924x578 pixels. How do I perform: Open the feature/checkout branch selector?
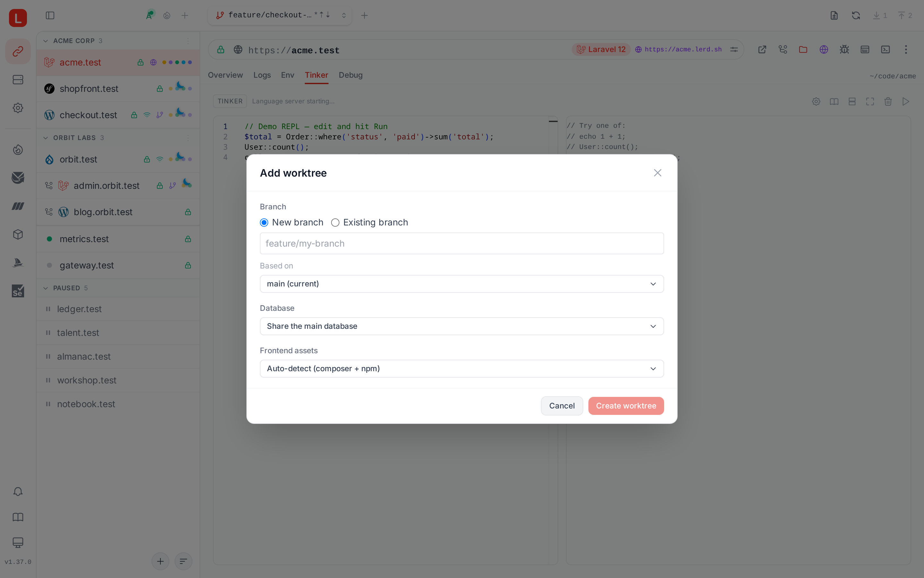click(x=279, y=15)
